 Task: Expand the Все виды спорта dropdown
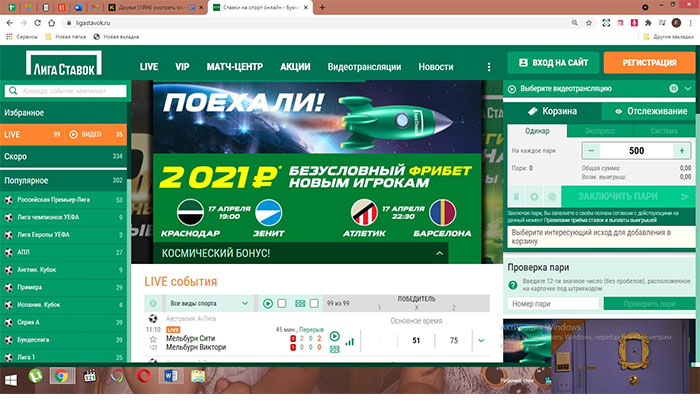point(245,303)
